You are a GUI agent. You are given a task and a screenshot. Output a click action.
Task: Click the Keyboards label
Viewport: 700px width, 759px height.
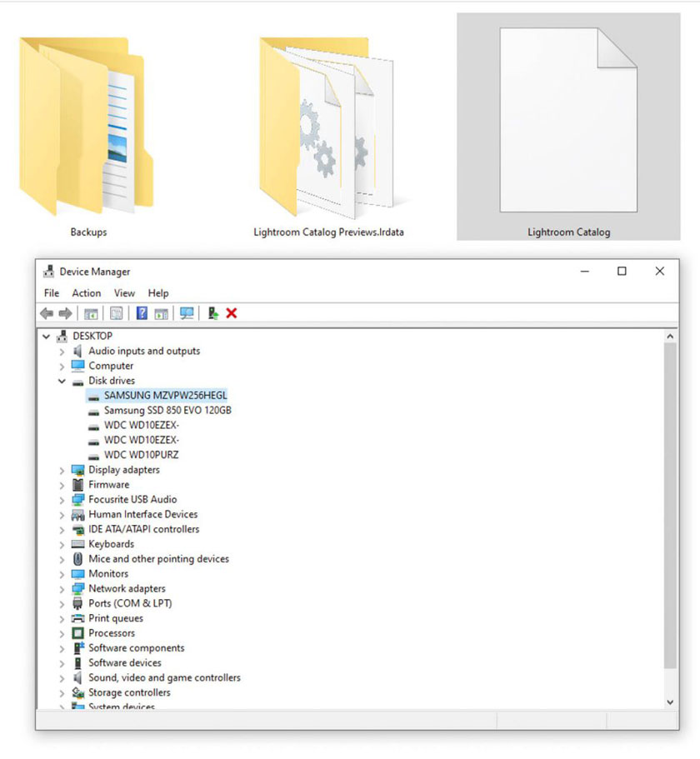click(112, 544)
